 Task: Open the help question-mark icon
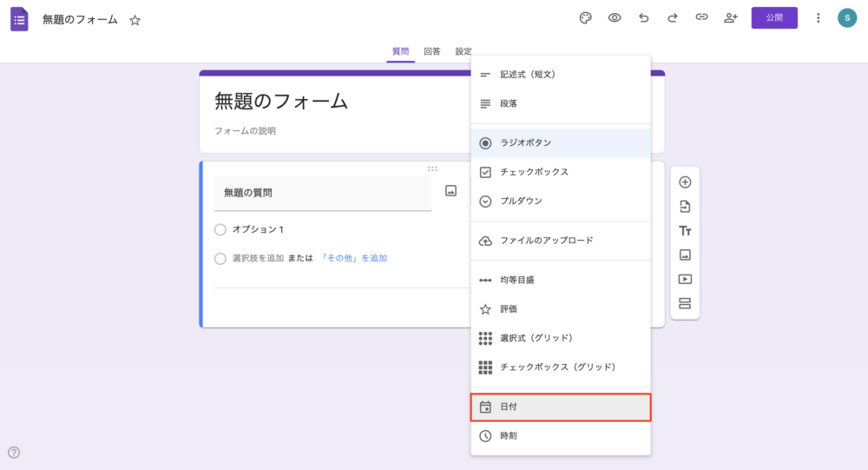(14, 453)
